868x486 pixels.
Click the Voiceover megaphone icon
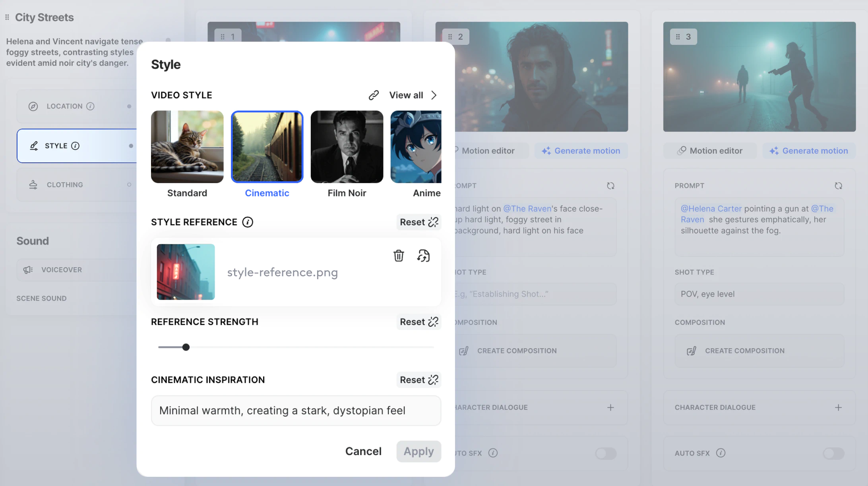click(28, 270)
